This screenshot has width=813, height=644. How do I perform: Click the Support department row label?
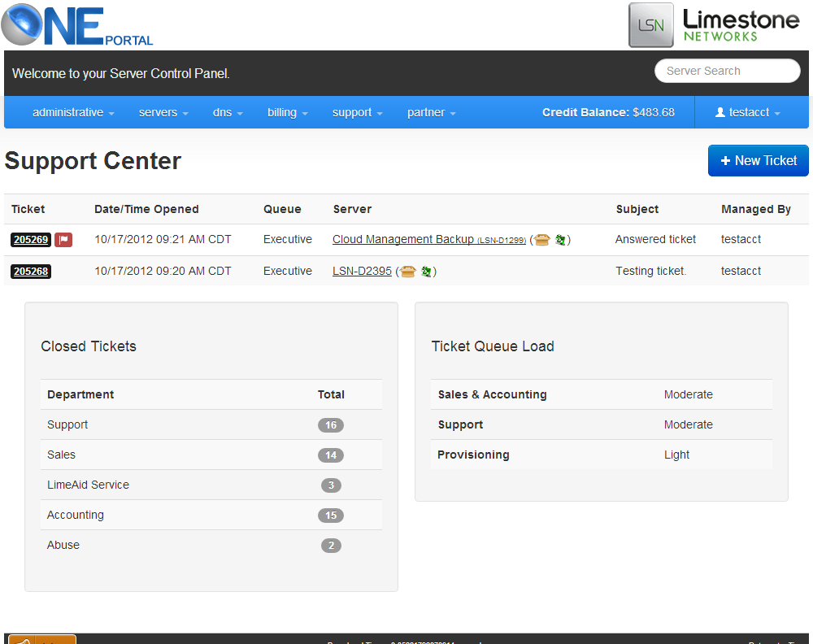click(x=67, y=424)
